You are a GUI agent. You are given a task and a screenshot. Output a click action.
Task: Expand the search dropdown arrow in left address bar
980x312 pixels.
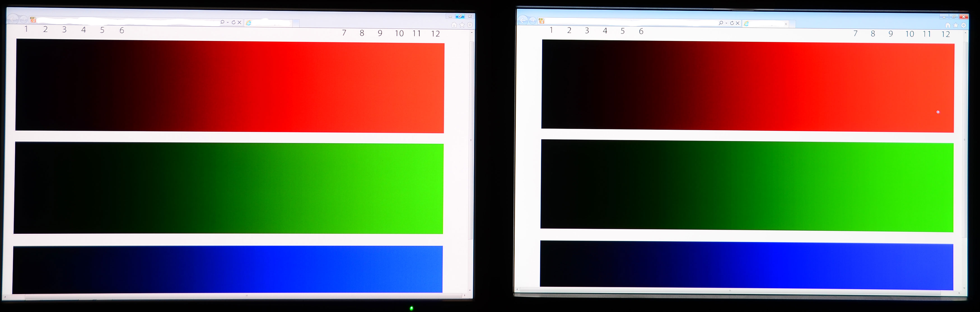point(227,22)
